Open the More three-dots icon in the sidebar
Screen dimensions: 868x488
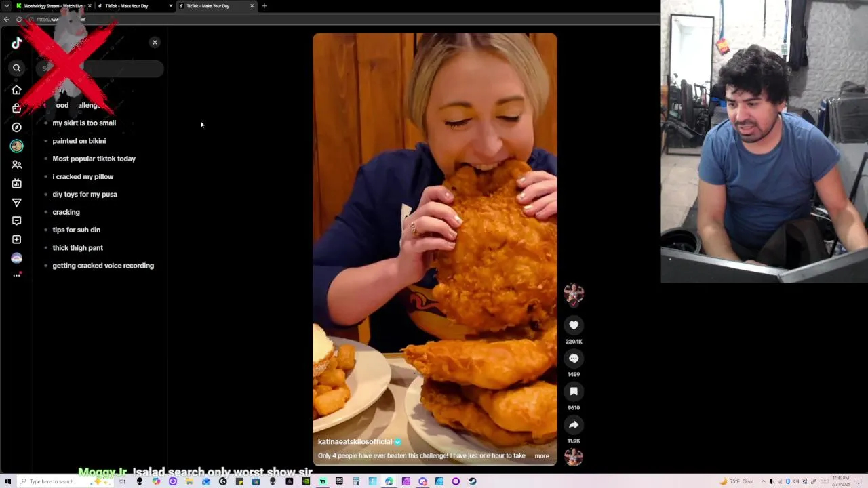point(16,275)
